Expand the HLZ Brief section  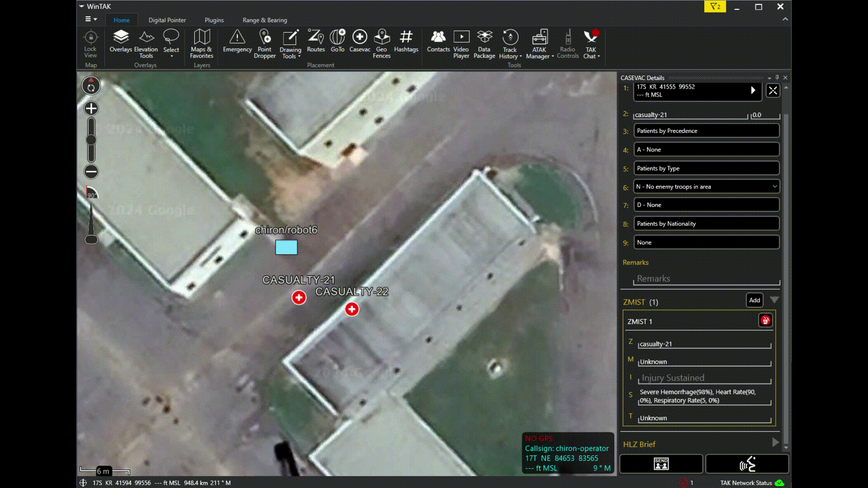(775, 442)
